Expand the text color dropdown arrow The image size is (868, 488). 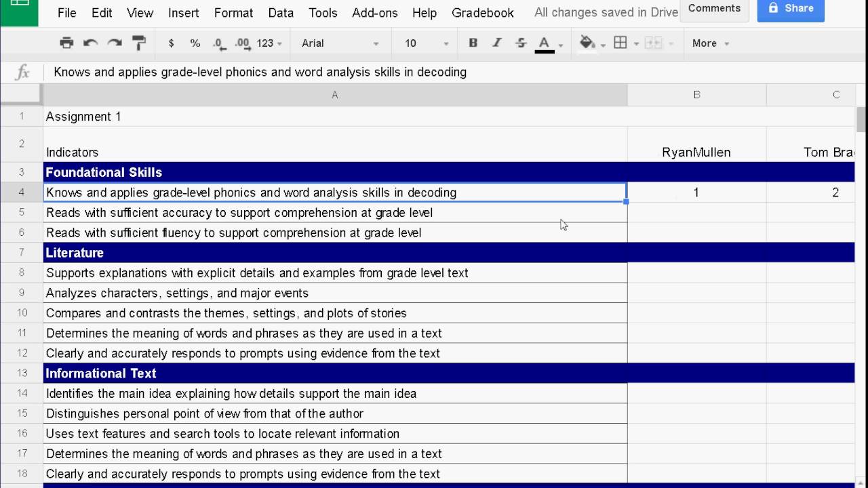pyautogui.click(x=561, y=45)
